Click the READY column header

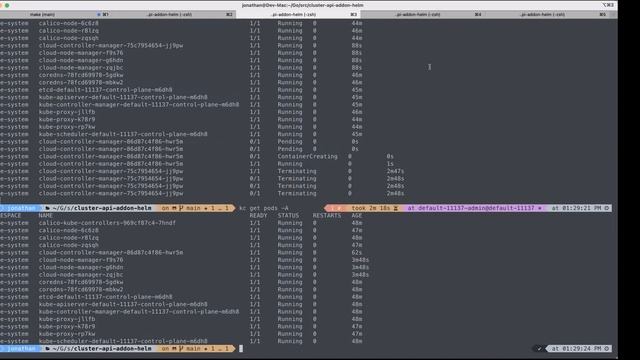click(x=258, y=216)
